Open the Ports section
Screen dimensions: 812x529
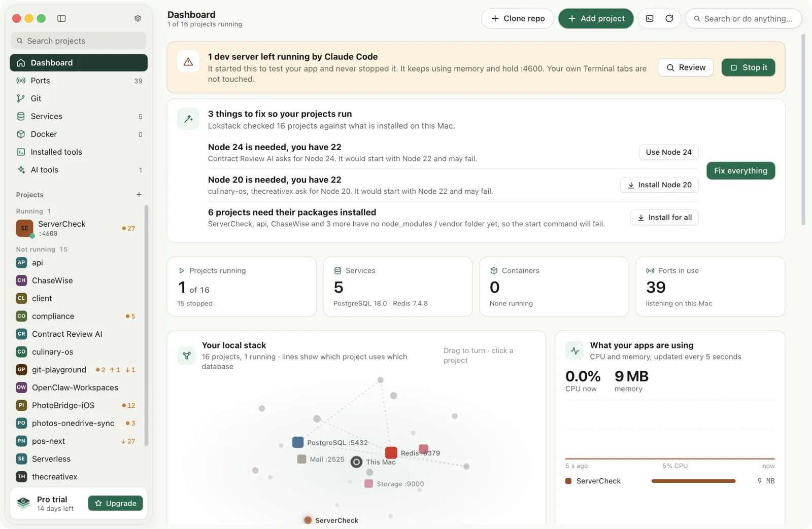[79, 81]
